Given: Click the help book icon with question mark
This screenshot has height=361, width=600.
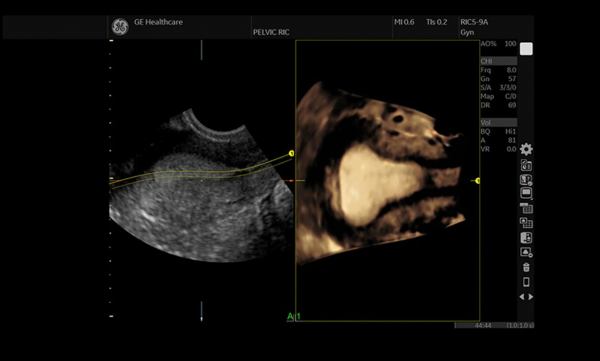Looking at the screenshot, I should pyautogui.click(x=526, y=180).
